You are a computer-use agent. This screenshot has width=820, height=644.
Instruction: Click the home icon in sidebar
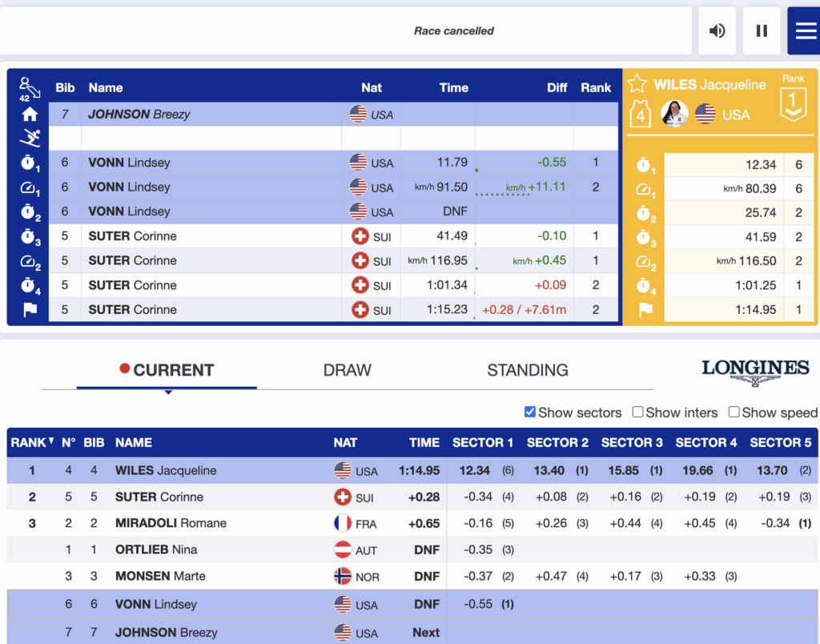[x=30, y=115]
